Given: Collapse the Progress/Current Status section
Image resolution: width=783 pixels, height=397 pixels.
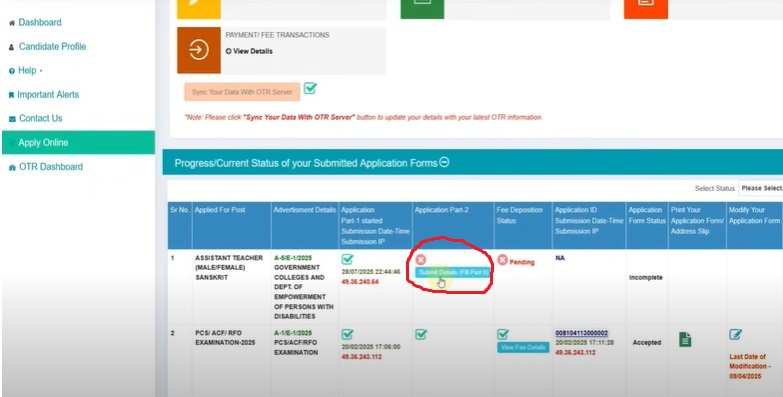Looking at the screenshot, I should (x=444, y=162).
